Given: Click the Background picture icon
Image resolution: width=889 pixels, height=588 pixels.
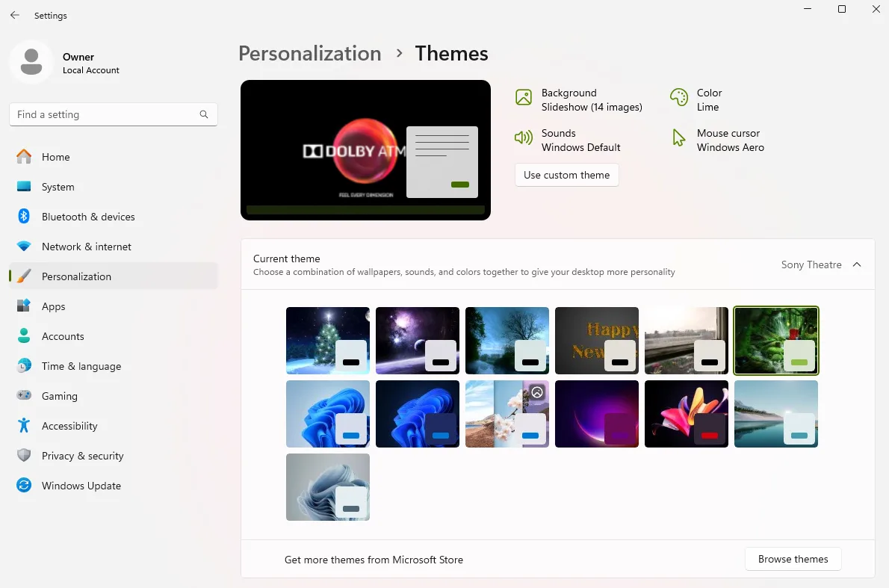Looking at the screenshot, I should tap(524, 97).
